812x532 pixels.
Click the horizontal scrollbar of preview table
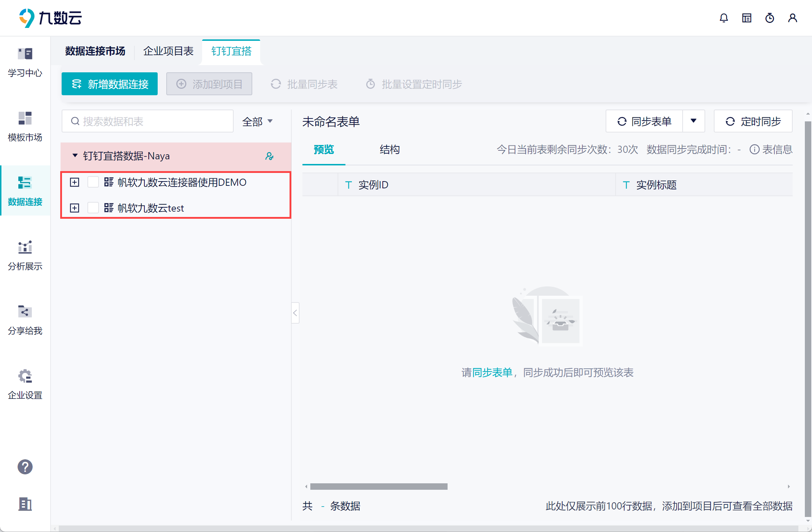(x=379, y=487)
